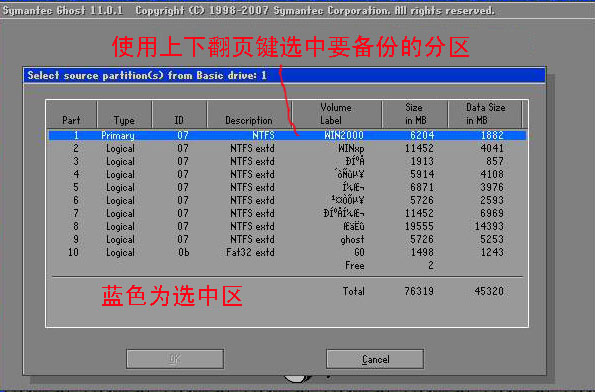Pick the Fat32 extd partition labeled GO
The image size is (595, 392).
pos(287,252)
